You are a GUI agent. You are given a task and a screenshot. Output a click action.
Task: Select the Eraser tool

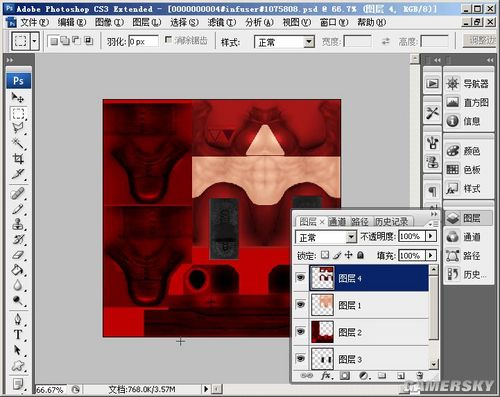[18, 255]
